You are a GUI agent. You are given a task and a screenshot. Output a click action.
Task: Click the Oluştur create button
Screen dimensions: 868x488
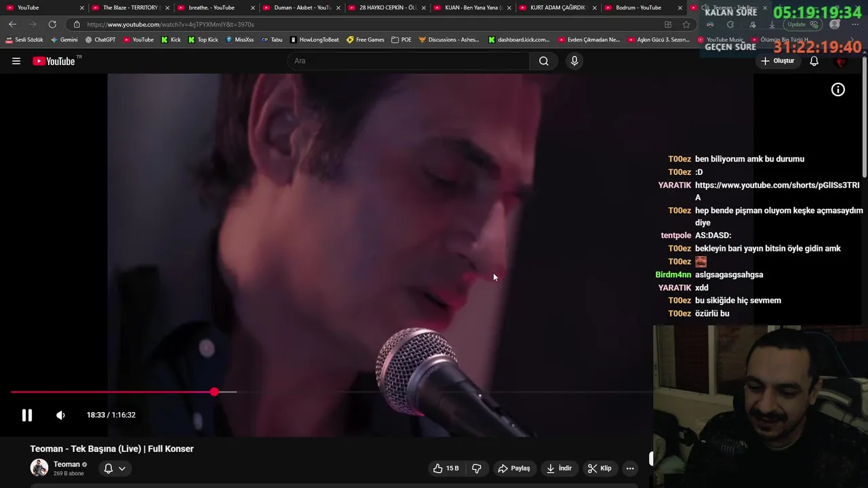pyautogui.click(x=777, y=61)
